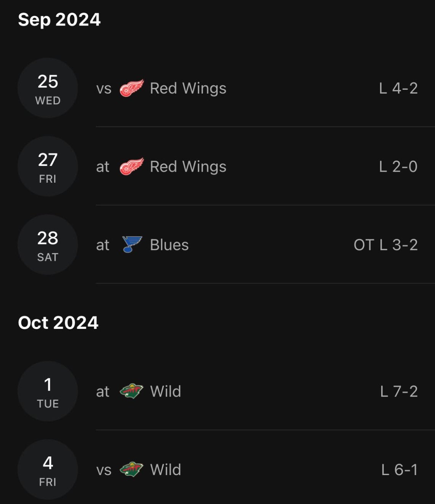Select the 25 WED date circle
This screenshot has width=435, height=504.
click(x=48, y=88)
